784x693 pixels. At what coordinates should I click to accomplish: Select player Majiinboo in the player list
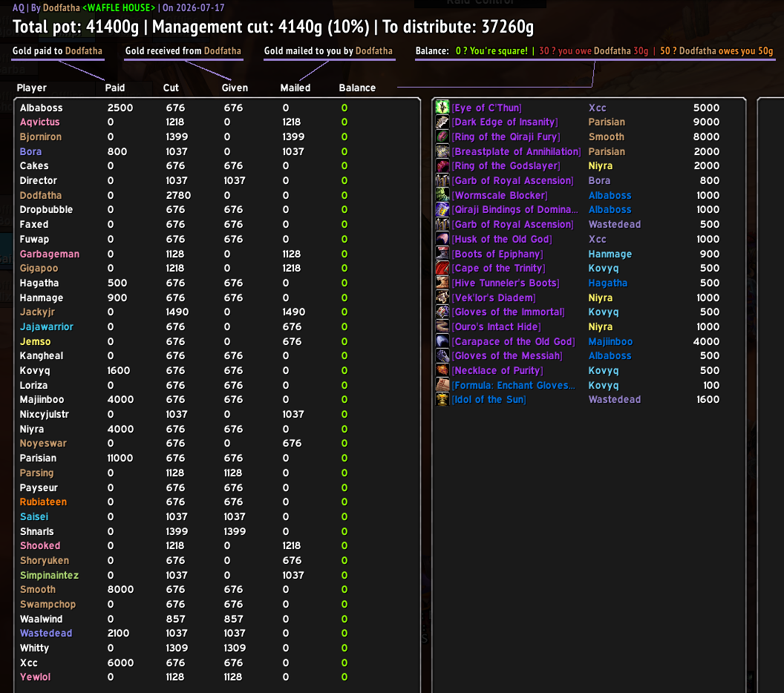point(42,400)
